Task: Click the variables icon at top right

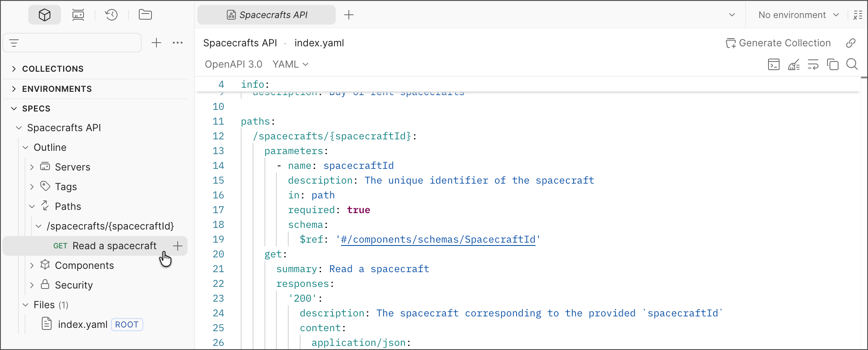Action: (858, 15)
